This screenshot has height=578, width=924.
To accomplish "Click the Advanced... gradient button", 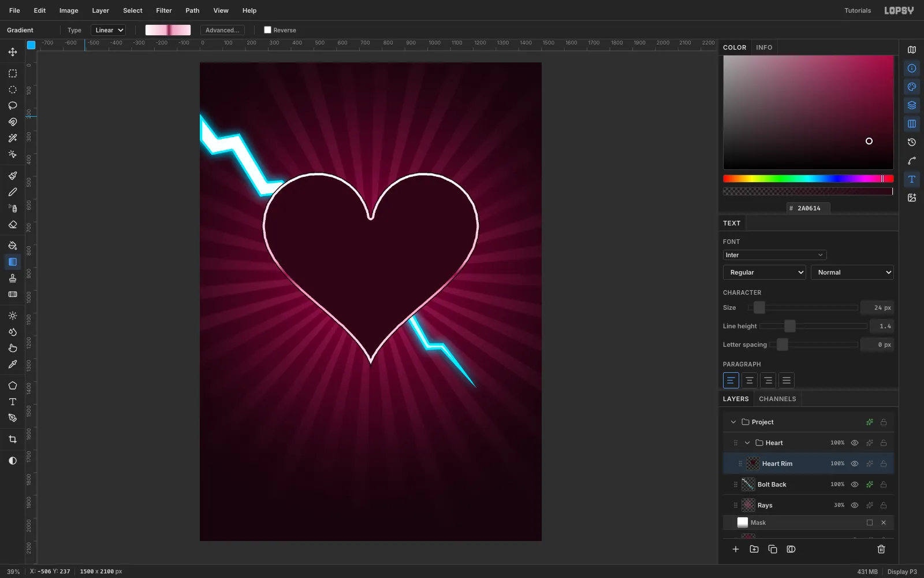I will 222,30.
